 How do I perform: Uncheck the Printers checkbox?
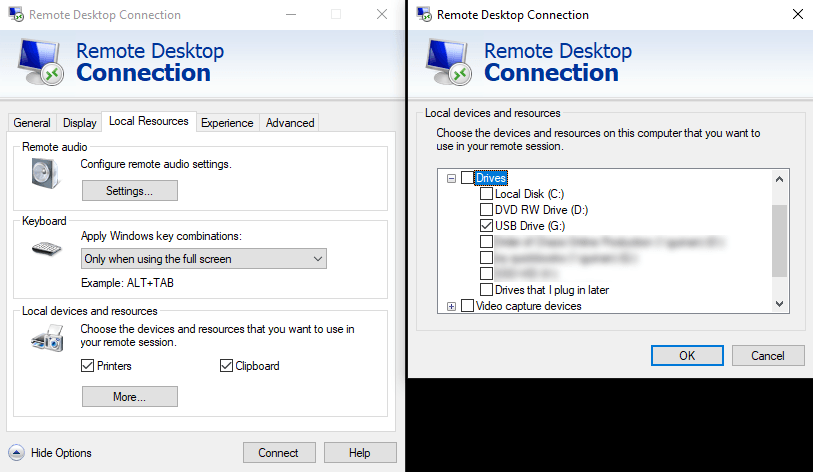tap(87, 366)
